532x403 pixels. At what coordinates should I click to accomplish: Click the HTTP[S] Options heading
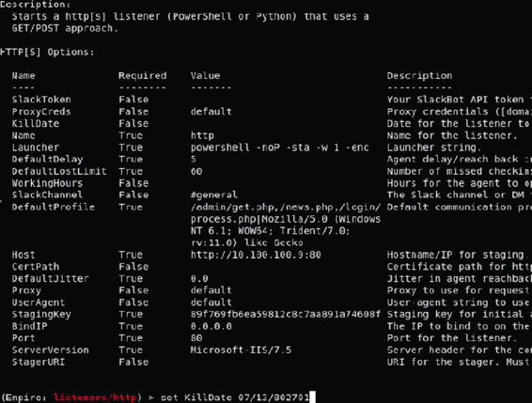click(x=47, y=53)
